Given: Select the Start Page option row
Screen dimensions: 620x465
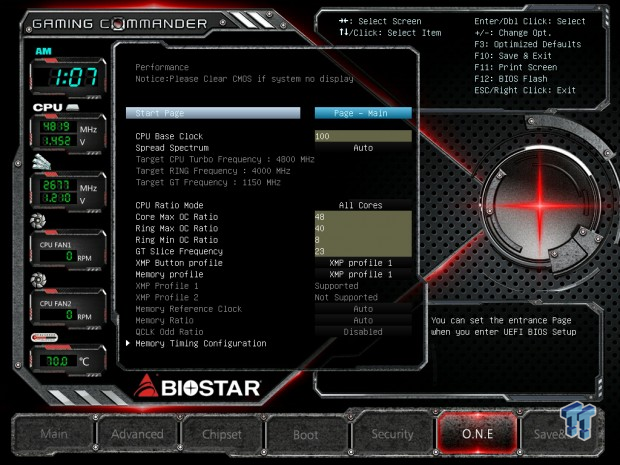Looking at the screenshot, I should [213, 113].
